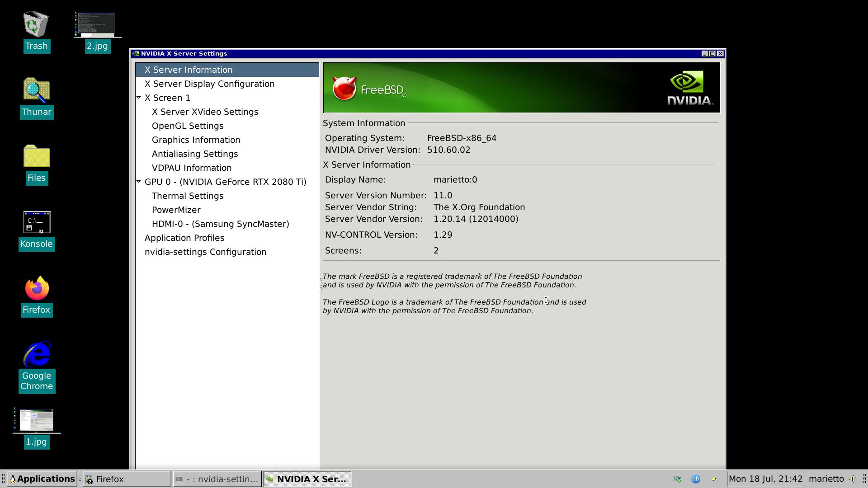Click the volume speaker tray icon
This screenshot has width=868, height=488.
[x=853, y=479]
